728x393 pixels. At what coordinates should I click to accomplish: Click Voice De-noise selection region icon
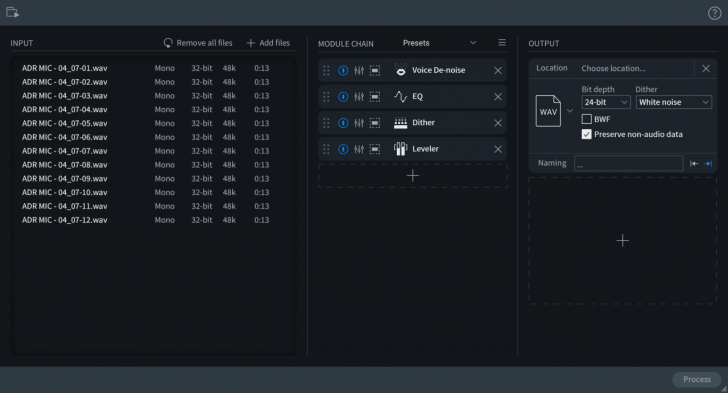coord(375,70)
